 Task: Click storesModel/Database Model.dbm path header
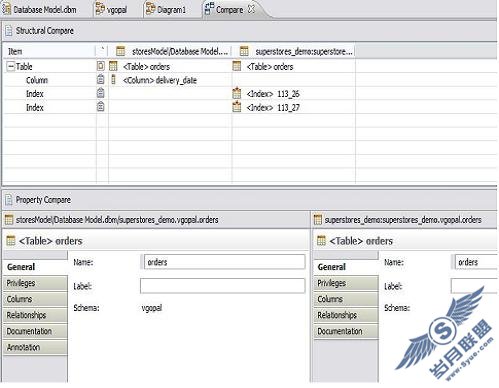[117, 220]
